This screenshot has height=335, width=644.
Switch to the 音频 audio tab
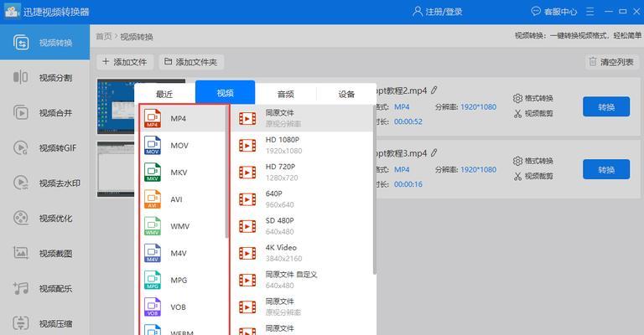[285, 94]
